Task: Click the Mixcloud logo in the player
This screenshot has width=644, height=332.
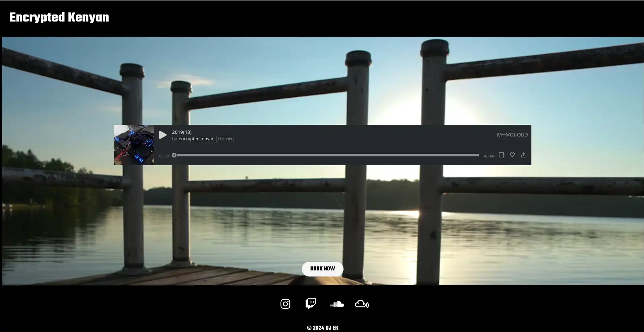Action: point(512,135)
